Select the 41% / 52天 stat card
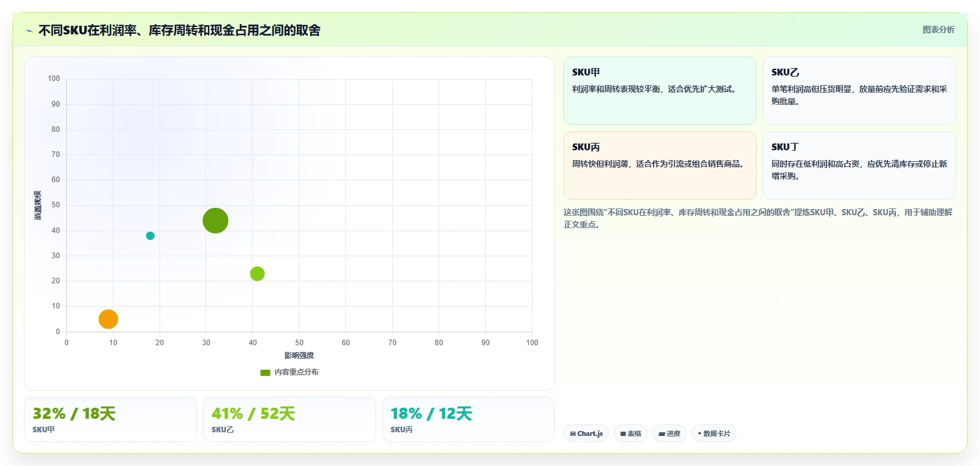Image resolution: width=980 pixels, height=466 pixels. tap(290, 419)
